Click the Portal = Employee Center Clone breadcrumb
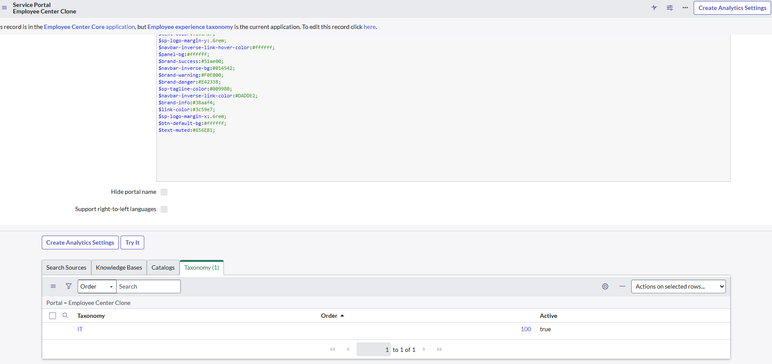The width and height of the screenshot is (772, 364). [x=89, y=303]
